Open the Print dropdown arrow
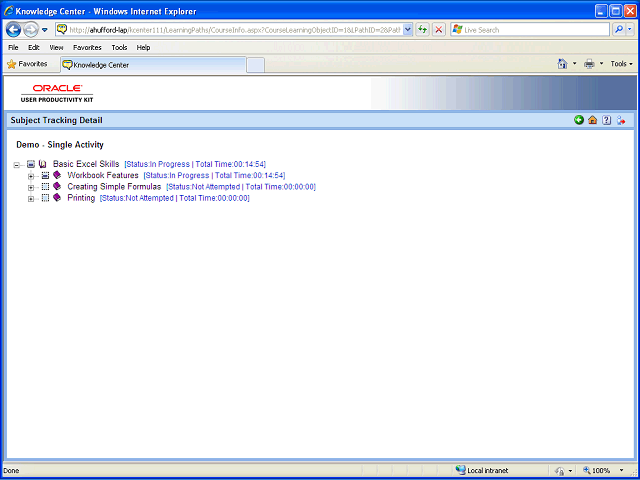This screenshot has height=480, width=640. point(601,64)
